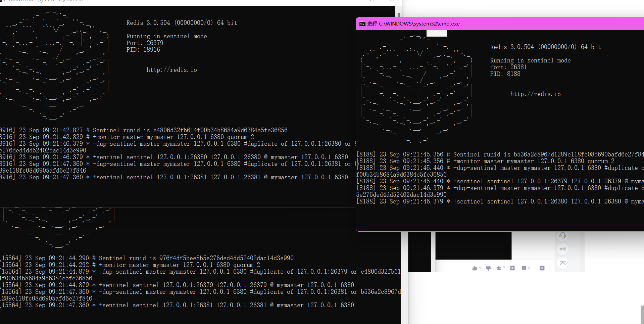644x324 pixels.
Task: Click '+sentinel sentinel 127.0.0.1:26379' line in [8188] log
Action: coord(500,181)
